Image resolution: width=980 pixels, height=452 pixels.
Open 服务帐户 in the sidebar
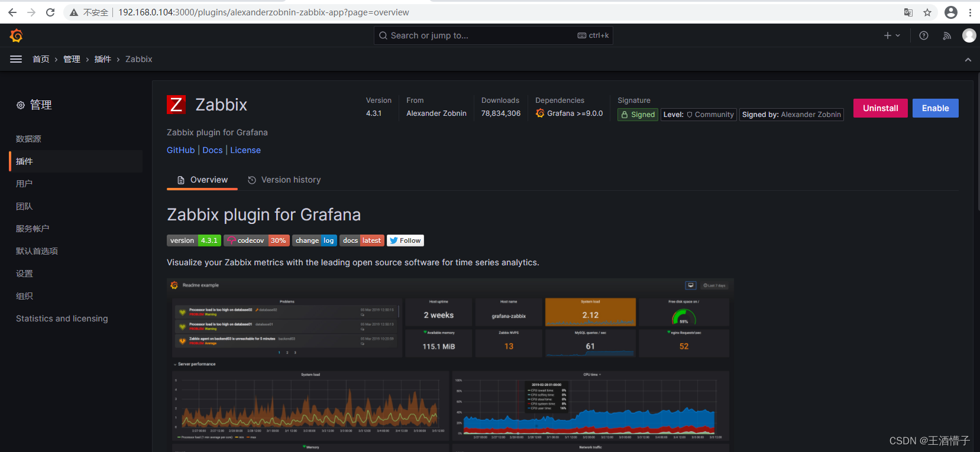click(76, 229)
